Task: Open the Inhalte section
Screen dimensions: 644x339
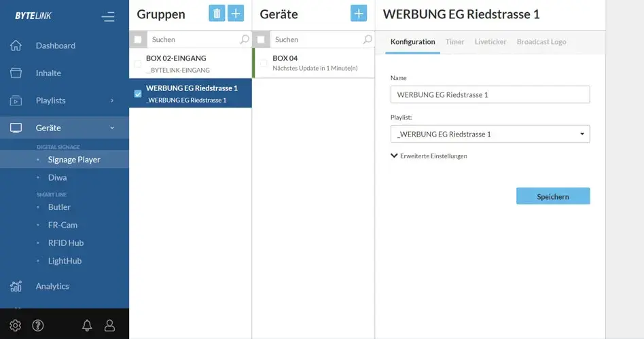Action: (48, 73)
